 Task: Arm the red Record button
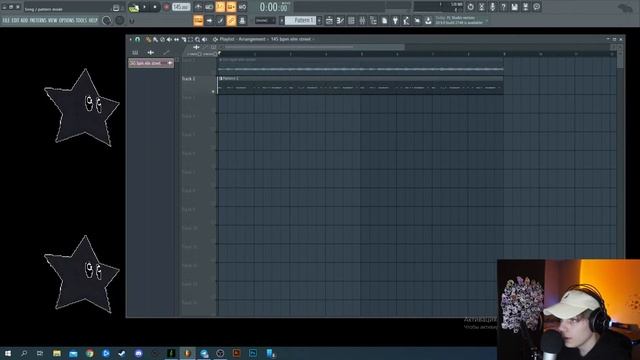point(166,7)
